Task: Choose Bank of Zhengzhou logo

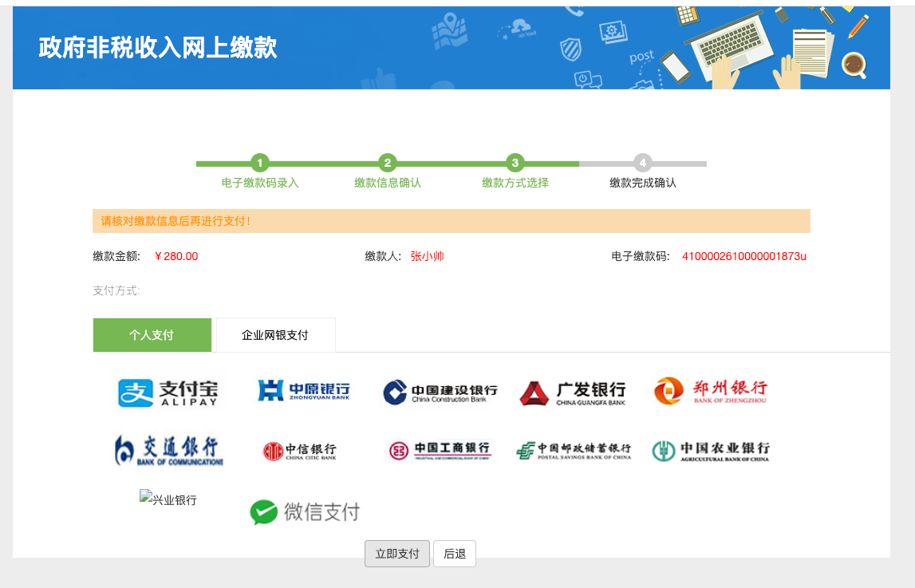Action: [x=711, y=391]
